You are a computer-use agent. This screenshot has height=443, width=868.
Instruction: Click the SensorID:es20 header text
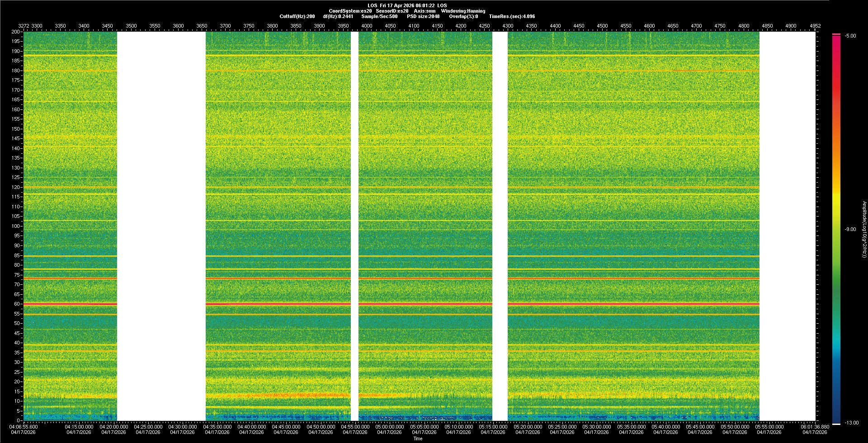(392, 11)
